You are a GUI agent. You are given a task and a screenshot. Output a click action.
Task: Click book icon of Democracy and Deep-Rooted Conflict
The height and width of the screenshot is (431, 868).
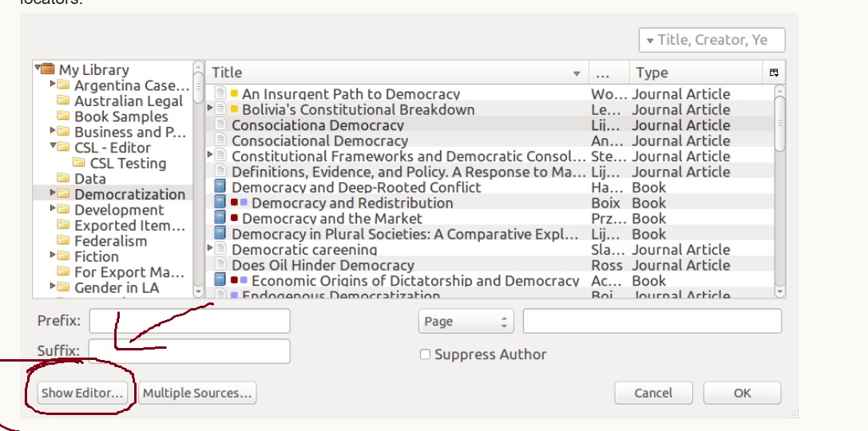(x=220, y=187)
